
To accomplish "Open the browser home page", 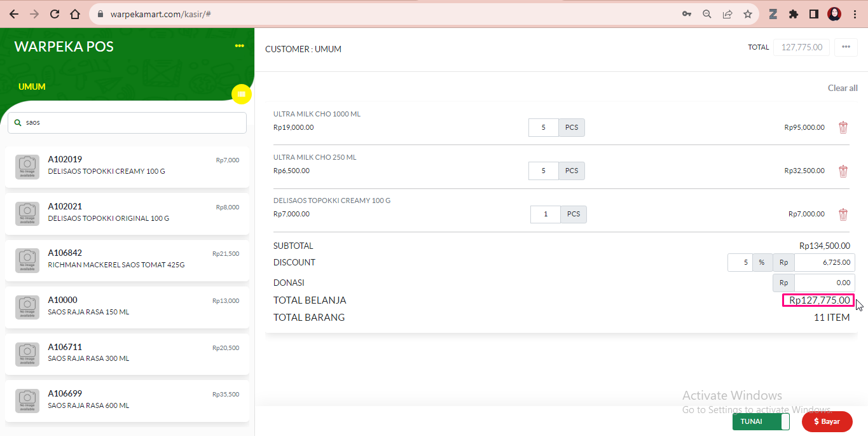I will click(x=75, y=14).
